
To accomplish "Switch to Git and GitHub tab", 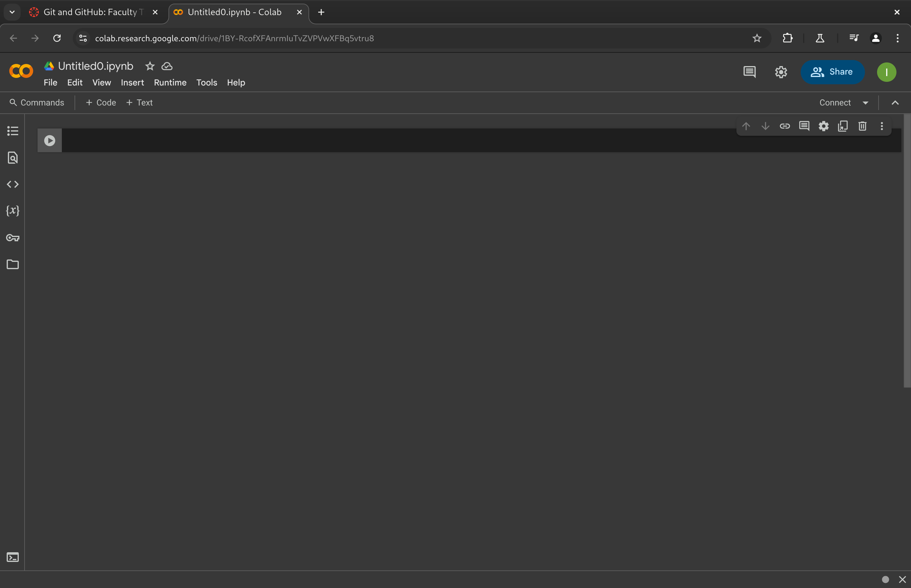I will tap(90, 12).
